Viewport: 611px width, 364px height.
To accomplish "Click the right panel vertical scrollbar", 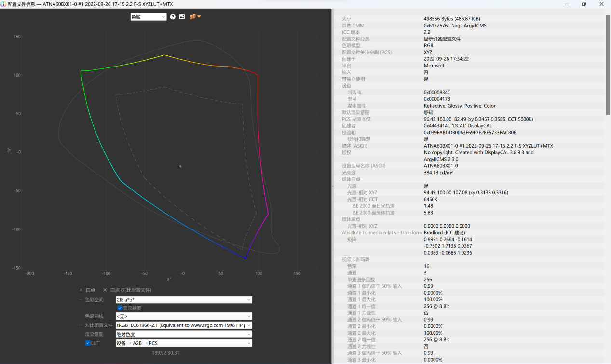I will coord(608,65).
